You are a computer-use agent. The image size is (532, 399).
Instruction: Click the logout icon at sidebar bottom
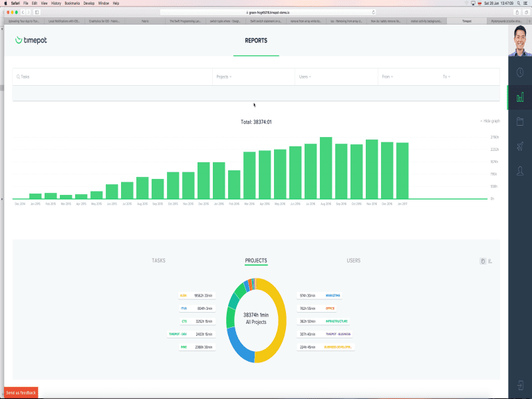(x=520, y=385)
